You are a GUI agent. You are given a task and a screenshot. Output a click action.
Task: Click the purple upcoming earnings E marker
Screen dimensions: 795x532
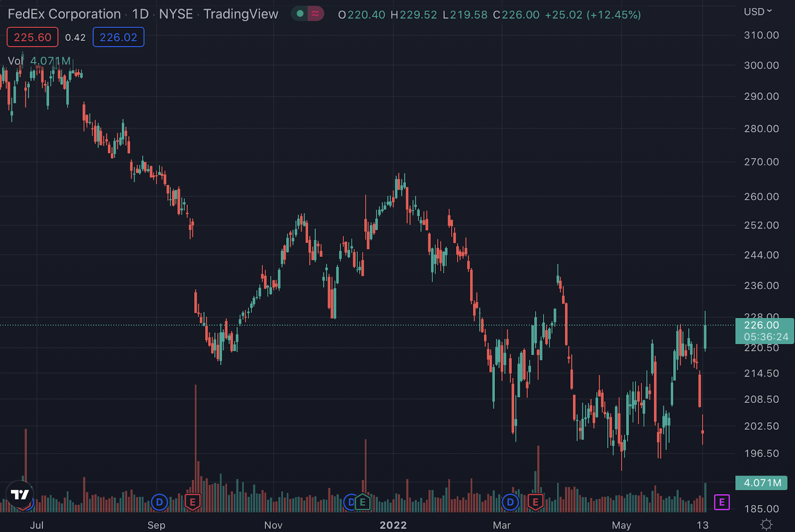(721, 502)
